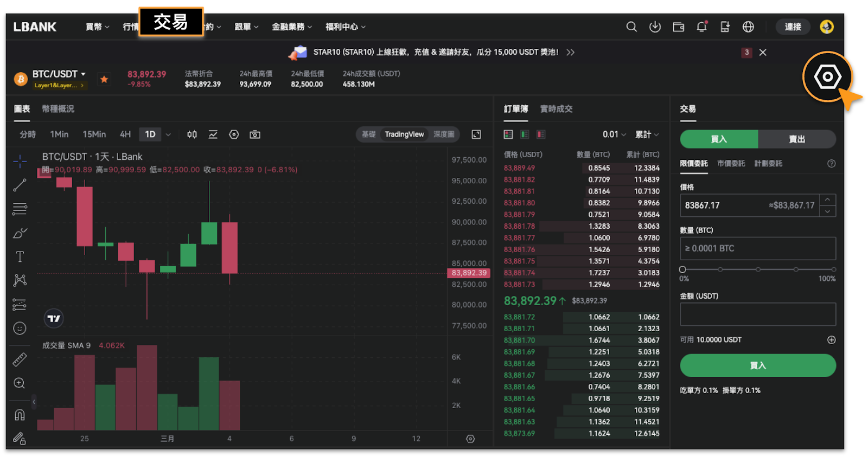Select the forecast measurement tool
Viewport: 868px width, 457px height.
point(20,305)
